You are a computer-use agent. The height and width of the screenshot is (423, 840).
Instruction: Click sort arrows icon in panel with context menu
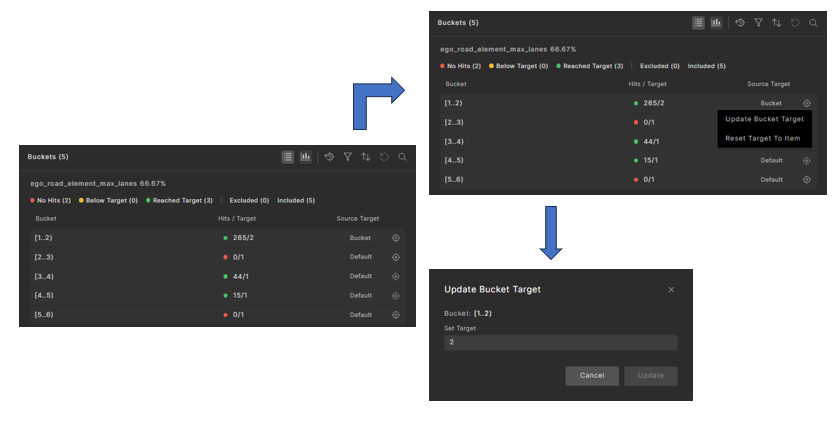click(777, 22)
